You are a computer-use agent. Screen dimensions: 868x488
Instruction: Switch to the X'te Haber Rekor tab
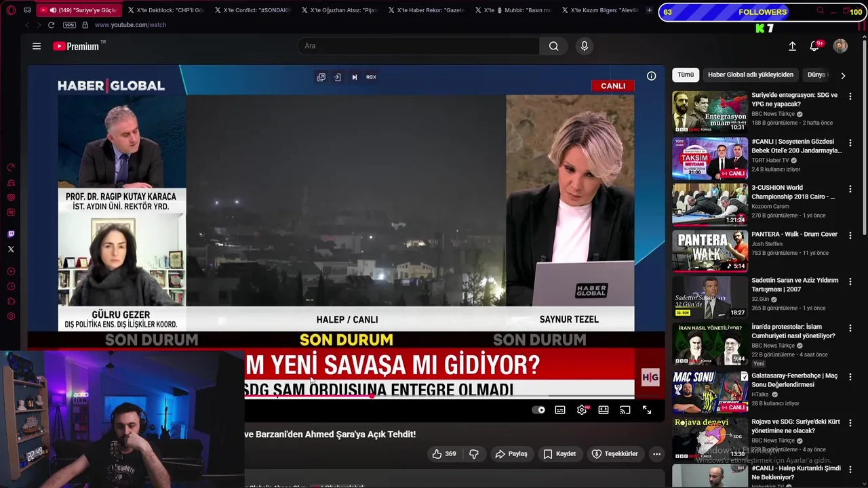pos(426,10)
